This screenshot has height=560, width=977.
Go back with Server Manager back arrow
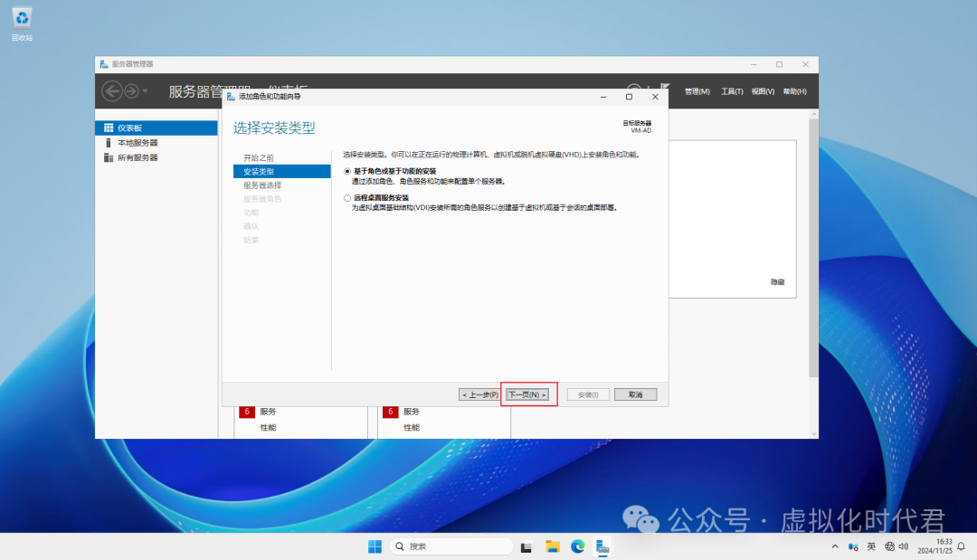112,91
